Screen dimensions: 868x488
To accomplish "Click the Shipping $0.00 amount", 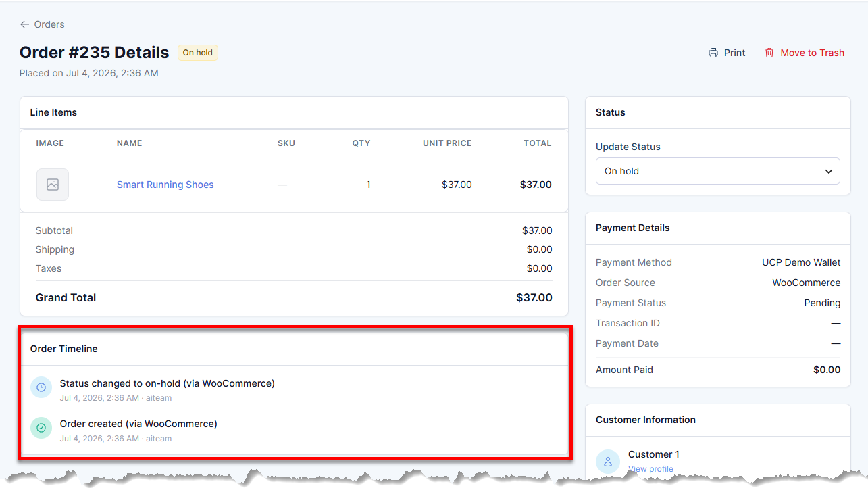I will click(540, 249).
